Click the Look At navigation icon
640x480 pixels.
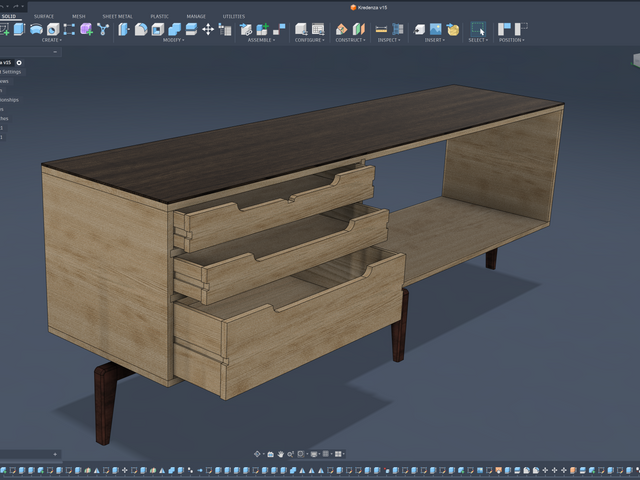click(270, 454)
